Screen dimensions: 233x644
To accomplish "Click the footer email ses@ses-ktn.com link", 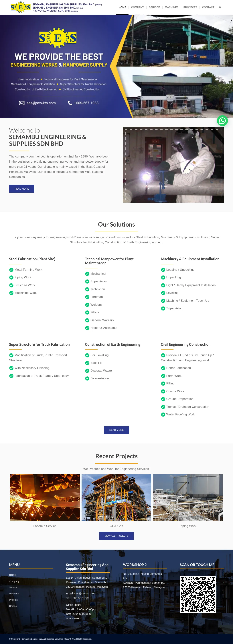I will 85,594.
